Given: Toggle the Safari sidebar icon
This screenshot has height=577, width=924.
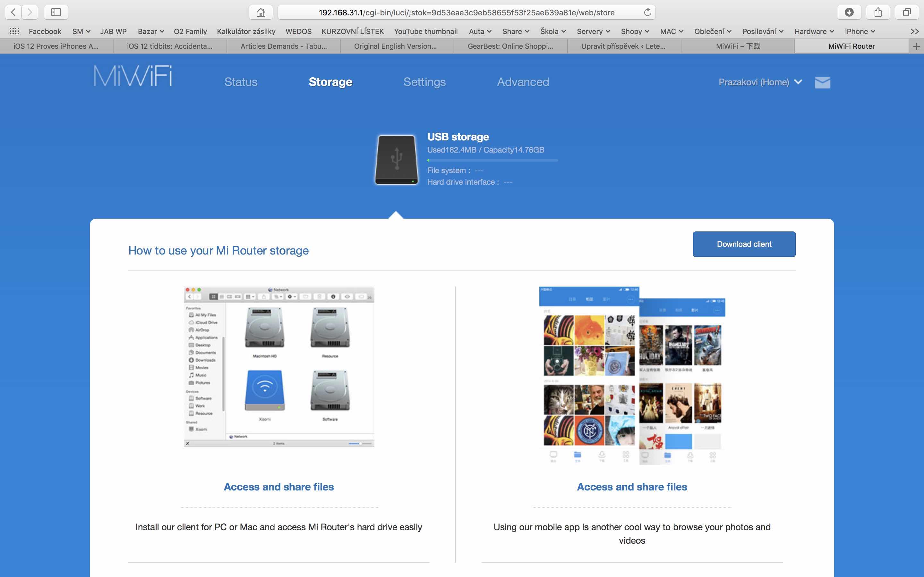Looking at the screenshot, I should tap(56, 12).
